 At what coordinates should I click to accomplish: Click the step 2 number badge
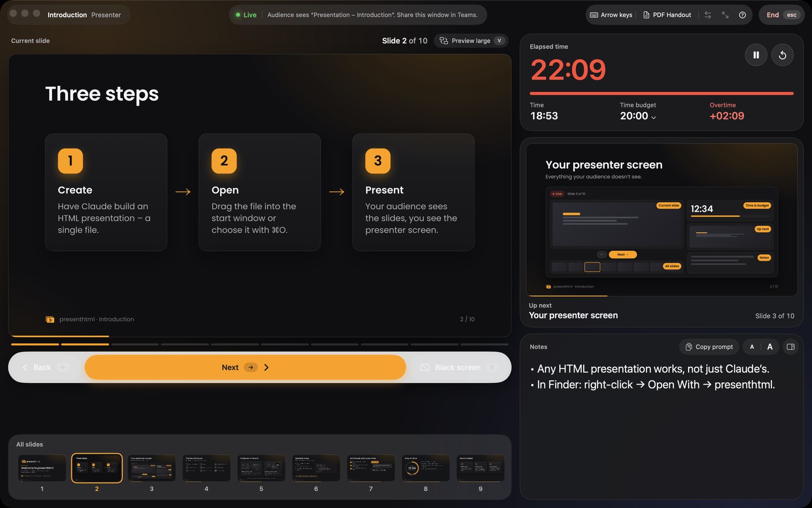point(224,161)
